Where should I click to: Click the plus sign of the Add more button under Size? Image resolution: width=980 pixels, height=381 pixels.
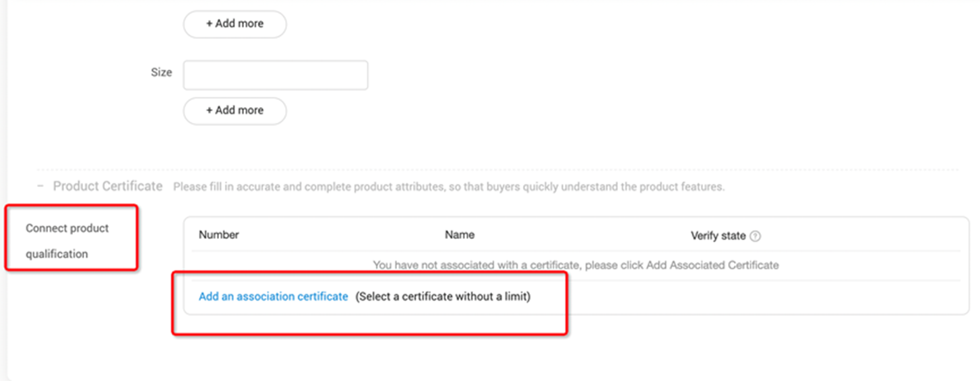210,110
